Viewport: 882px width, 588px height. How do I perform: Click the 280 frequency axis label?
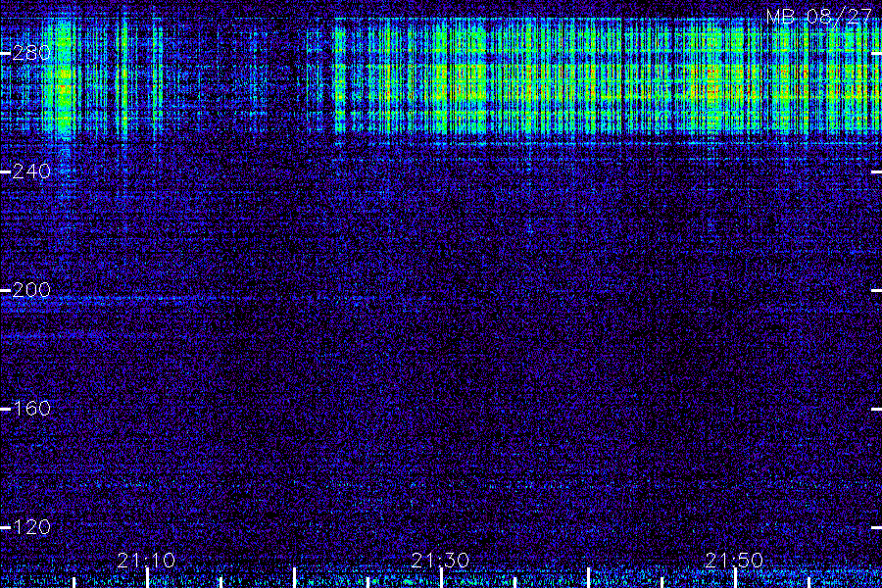31,53
